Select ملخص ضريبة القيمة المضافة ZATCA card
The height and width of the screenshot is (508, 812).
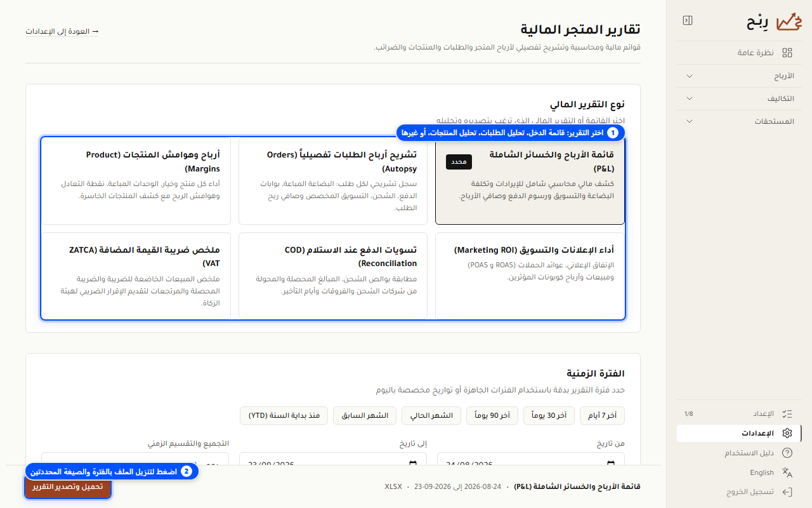point(136,276)
